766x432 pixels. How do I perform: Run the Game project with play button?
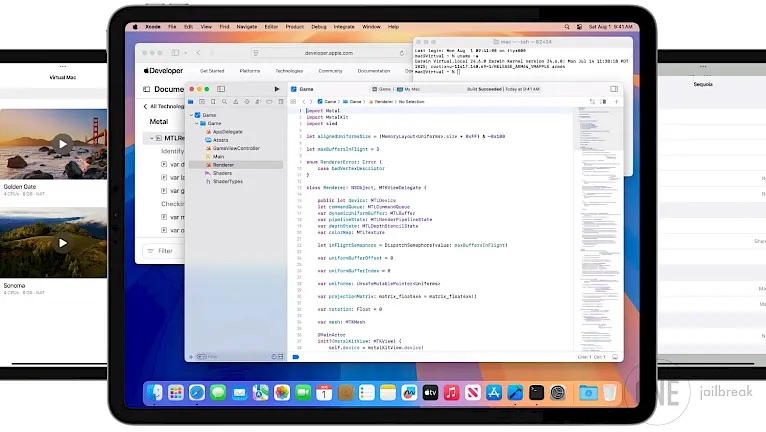click(277, 89)
